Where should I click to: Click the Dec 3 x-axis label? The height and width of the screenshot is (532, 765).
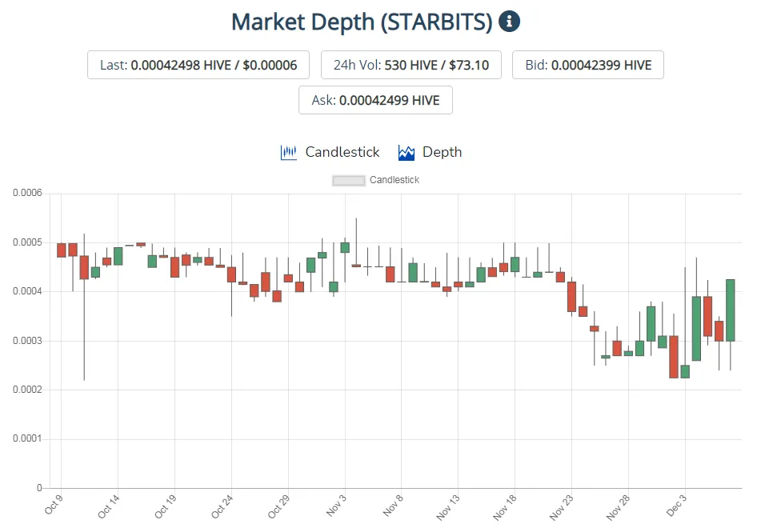click(x=676, y=505)
